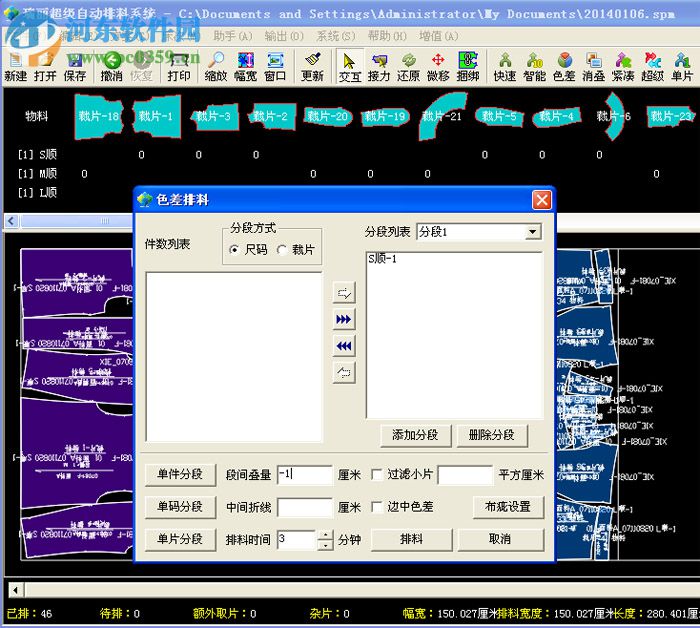Move all items left triple arrow
The width and height of the screenshot is (700, 628).
click(344, 345)
